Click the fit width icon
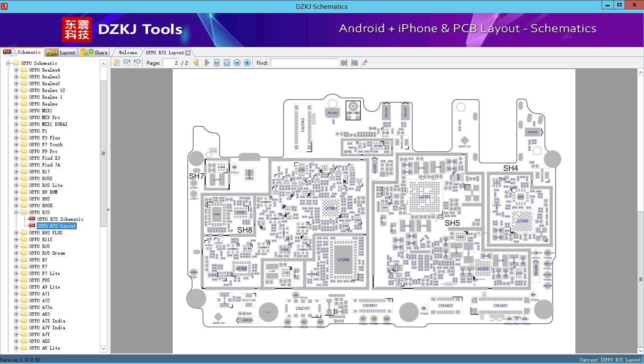The width and height of the screenshot is (644, 364). (217, 63)
